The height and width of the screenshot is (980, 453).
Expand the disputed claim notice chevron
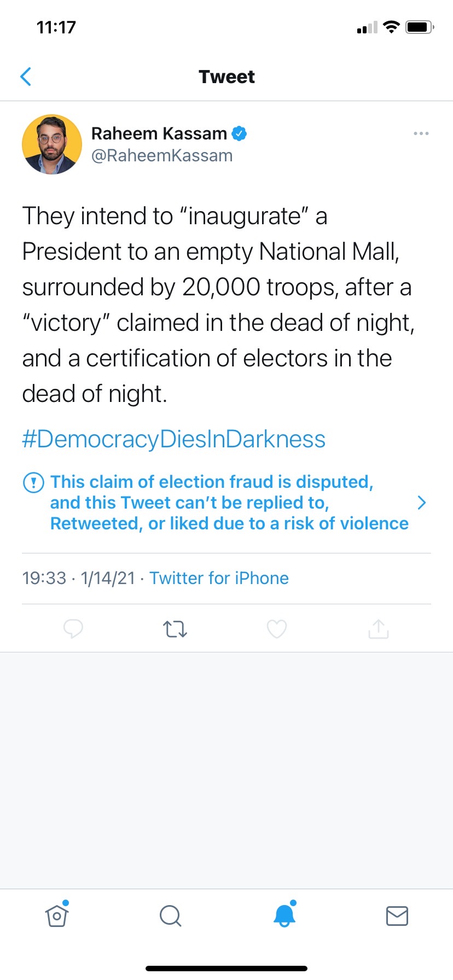(421, 503)
